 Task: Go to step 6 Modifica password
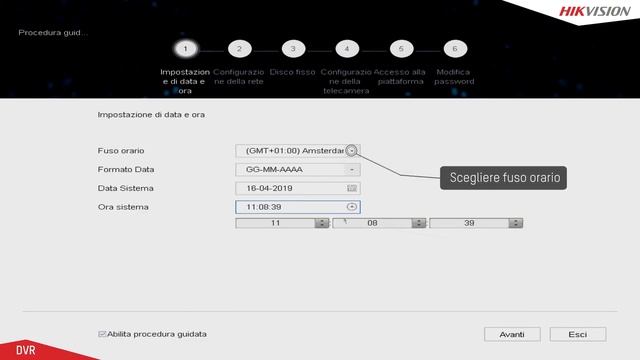pyautogui.click(x=455, y=49)
